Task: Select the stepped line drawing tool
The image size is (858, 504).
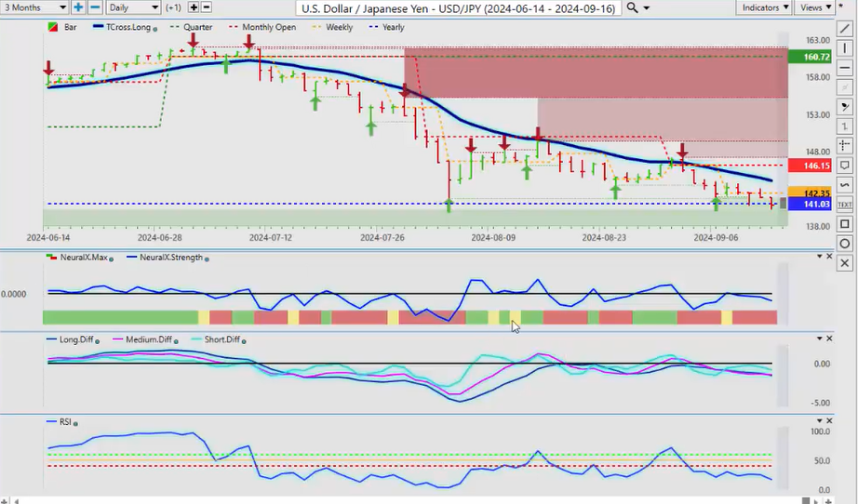Action: (844, 126)
